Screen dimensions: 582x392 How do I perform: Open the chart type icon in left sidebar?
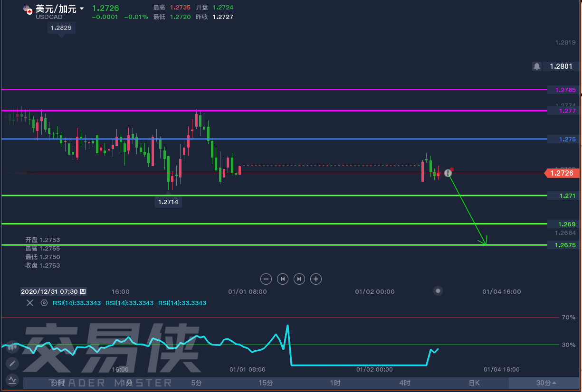pos(12,346)
